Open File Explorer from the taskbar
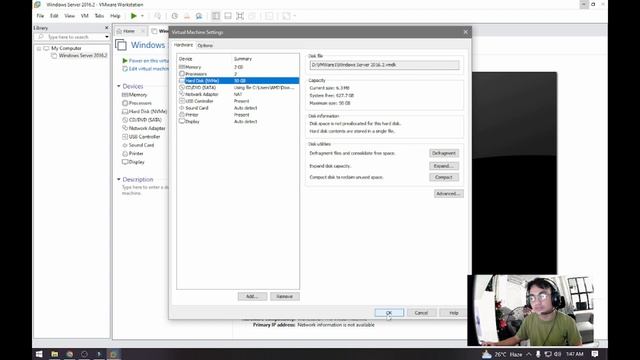Screen dimensions: 640x360 [x=54, y=354]
